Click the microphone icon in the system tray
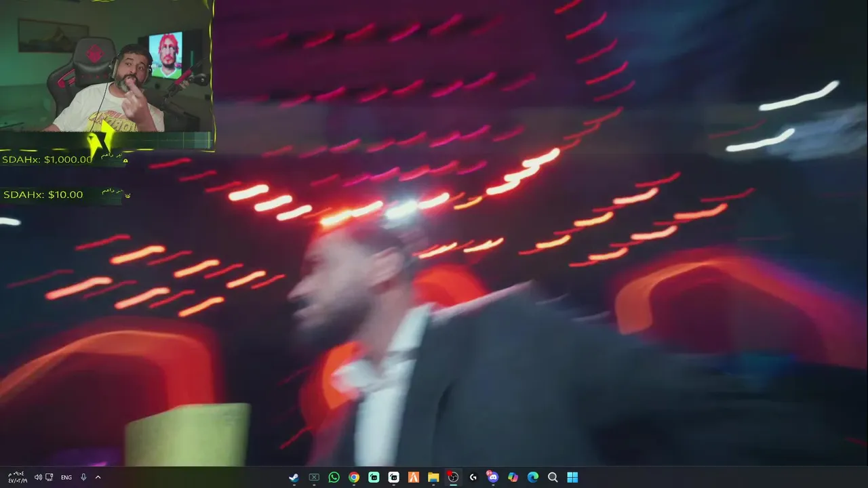The height and width of the screenshot is (488, 868). [x=83, y=477]
